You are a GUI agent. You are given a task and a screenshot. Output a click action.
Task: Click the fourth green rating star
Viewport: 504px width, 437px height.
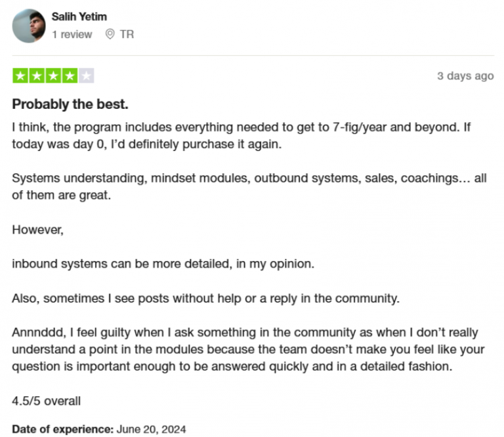70,75
